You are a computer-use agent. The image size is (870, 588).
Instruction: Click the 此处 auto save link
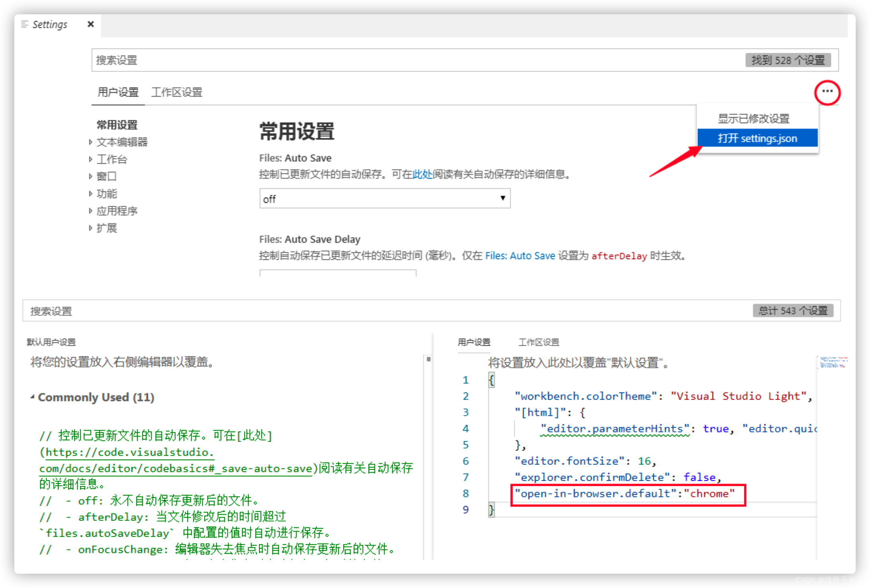422,174
